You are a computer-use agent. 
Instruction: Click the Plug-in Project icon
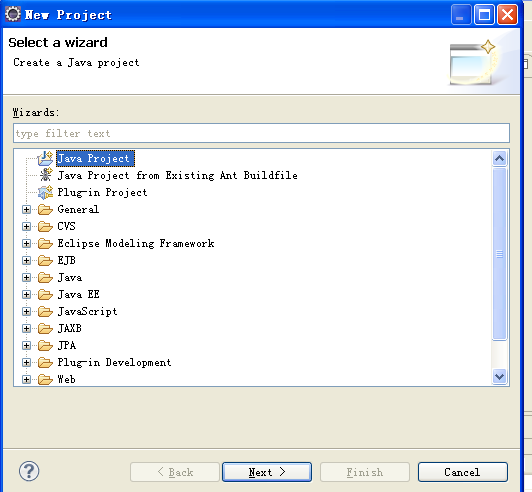coord(45,192)
